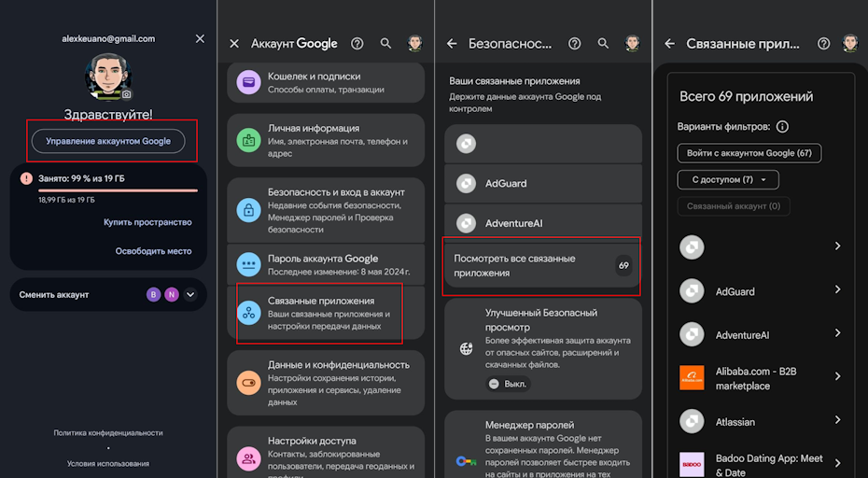Screen dimensions: 868x478
Task: Open С доступом (7) dropdown
Action: click(728, 179)
